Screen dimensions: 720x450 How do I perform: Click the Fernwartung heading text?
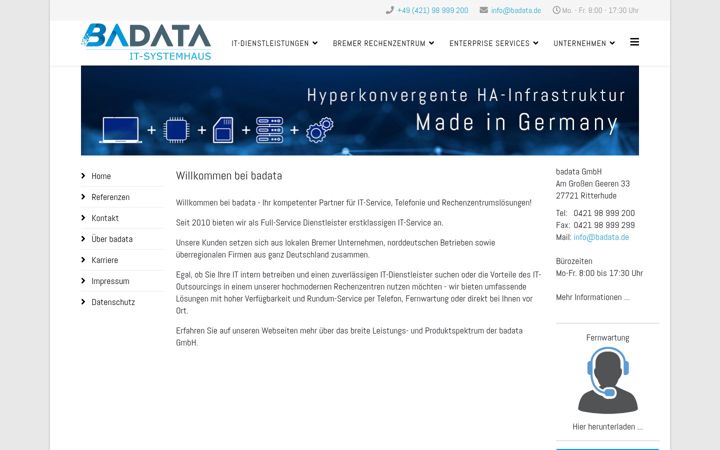tap(608, 338)
